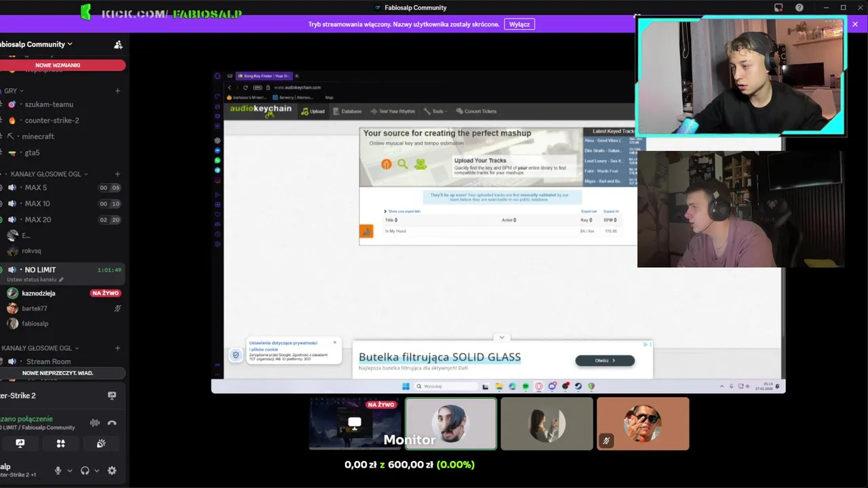The height and width of the screenshot is (488, 868).
Task: Add a channel to second KANAŁY GŁOSOWE OGL
Action: [117, 348]
